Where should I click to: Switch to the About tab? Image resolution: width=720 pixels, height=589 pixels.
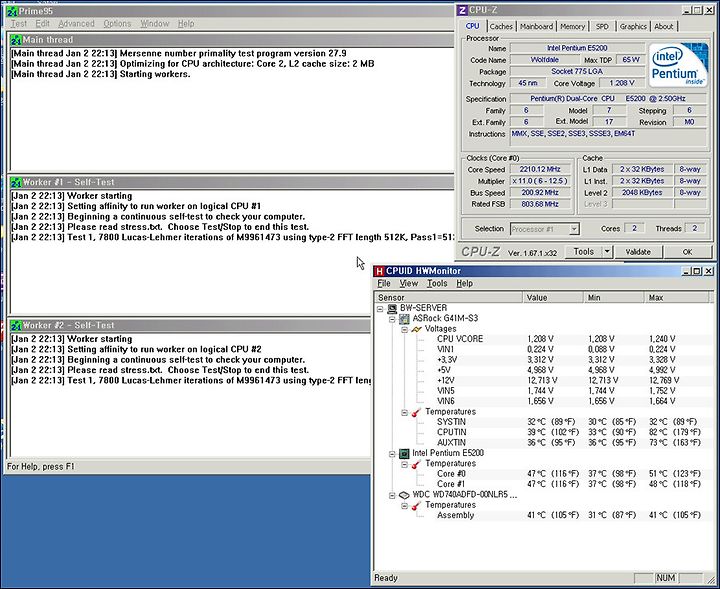[x=664, y=27]
